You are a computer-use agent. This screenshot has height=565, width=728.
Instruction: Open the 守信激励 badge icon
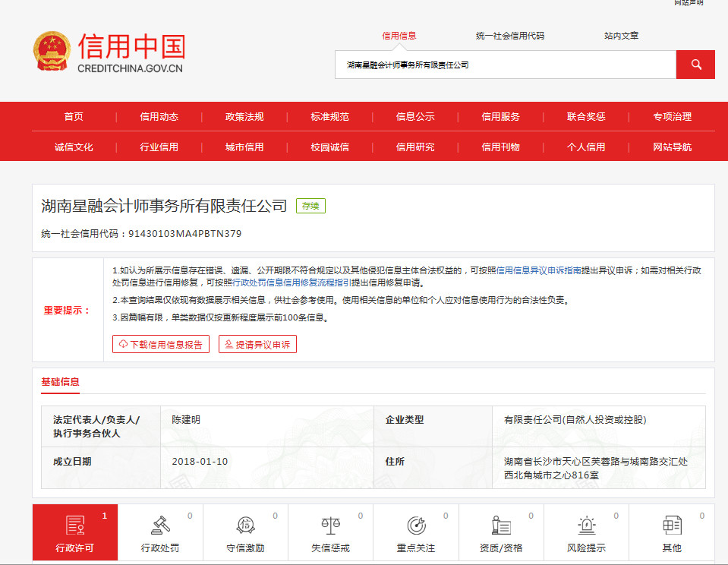246,525
